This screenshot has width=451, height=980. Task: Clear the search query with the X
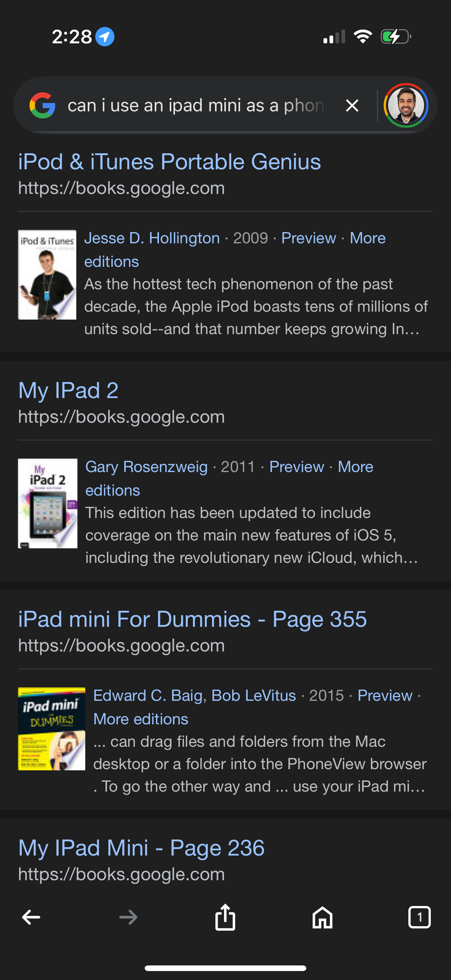tap(351, 105)
